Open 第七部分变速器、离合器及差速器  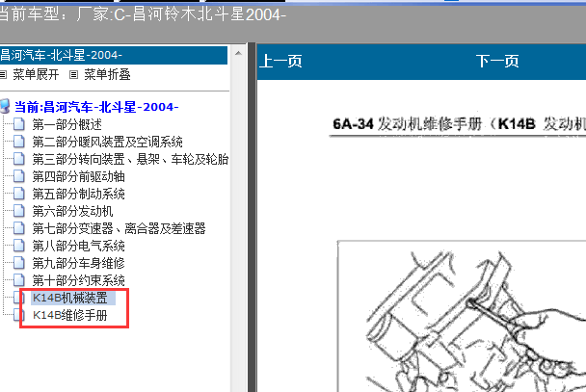click(x=119, y=228)
